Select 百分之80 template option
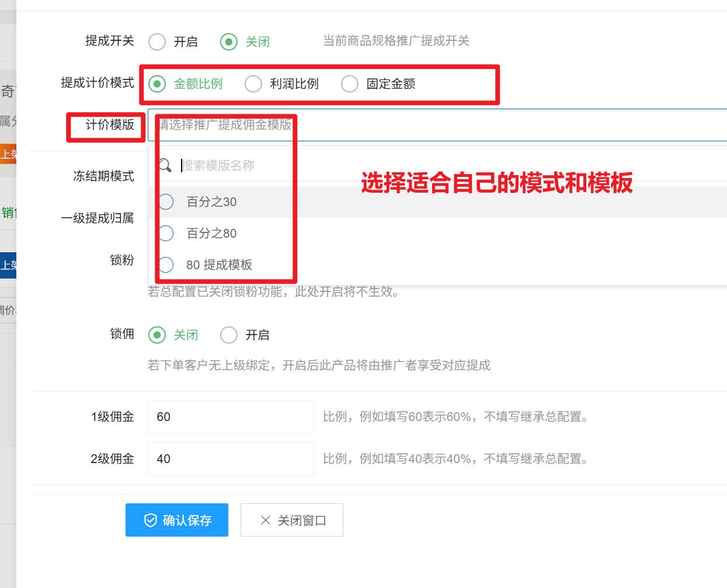Viewport: 727px width, 588px height. tap(211, 234)
